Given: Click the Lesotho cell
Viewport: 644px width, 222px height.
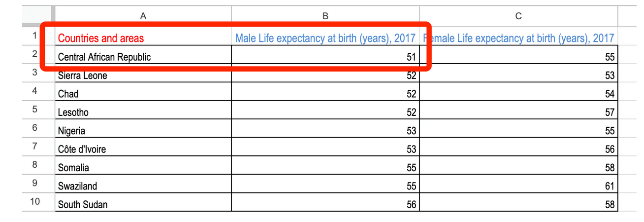Looking at the screenshot, I should 143,112.
